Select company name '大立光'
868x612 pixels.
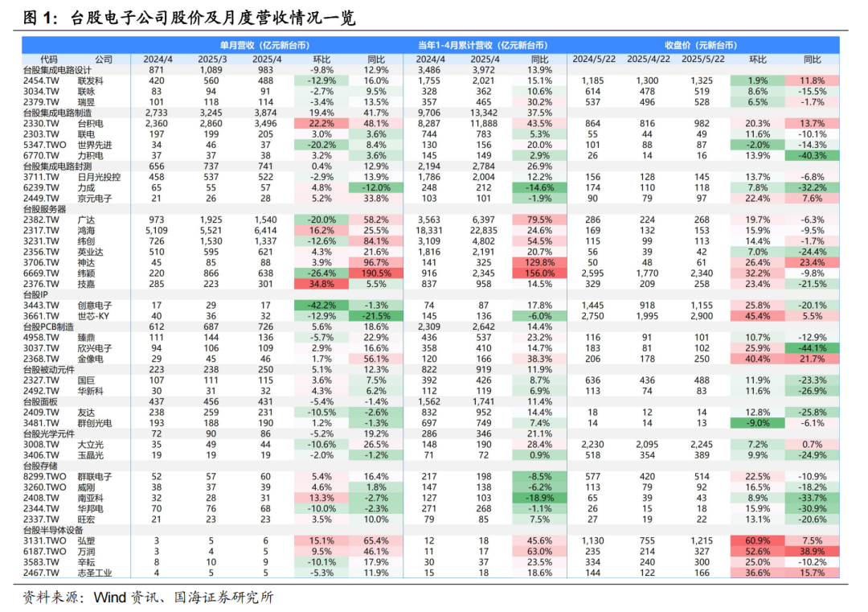(x=90, y=445)
